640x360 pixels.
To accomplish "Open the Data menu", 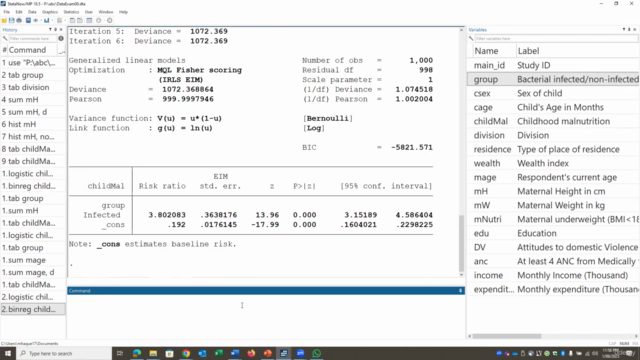I will [32, 12].
